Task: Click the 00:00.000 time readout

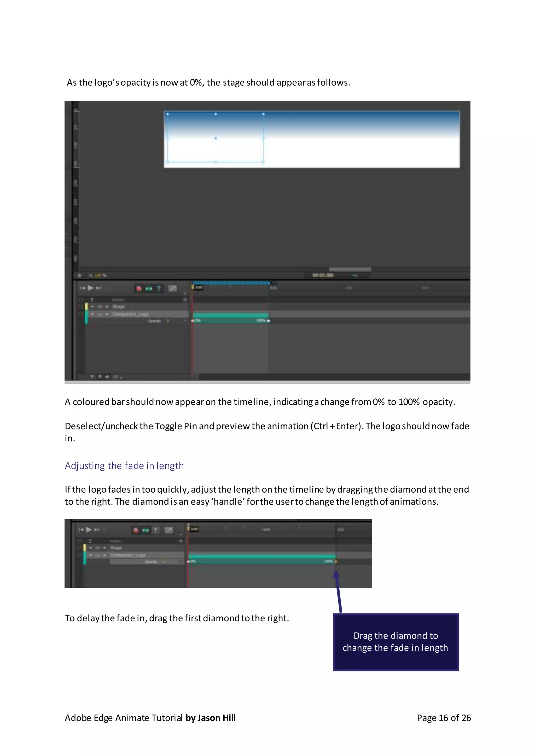Action: (323, 275)
